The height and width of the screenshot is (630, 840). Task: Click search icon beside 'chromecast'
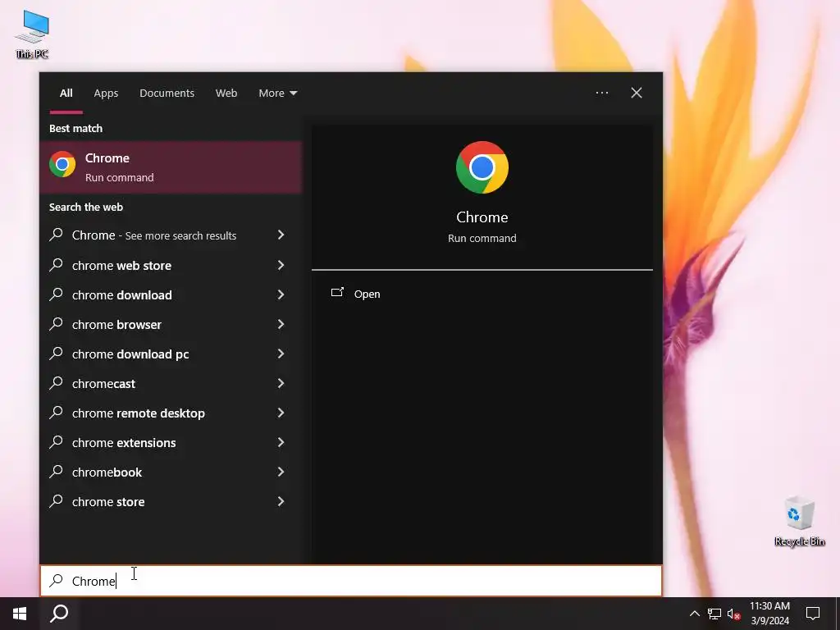tap(57, 382)
